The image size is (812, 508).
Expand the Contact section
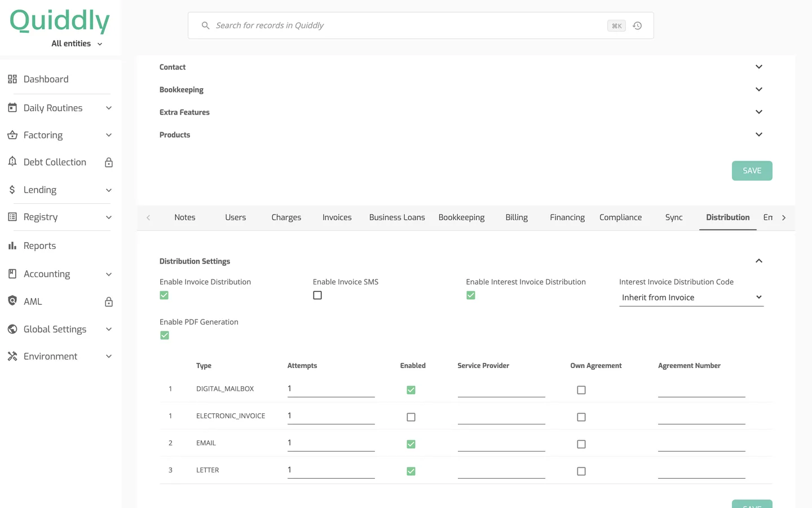click(759, 67)
